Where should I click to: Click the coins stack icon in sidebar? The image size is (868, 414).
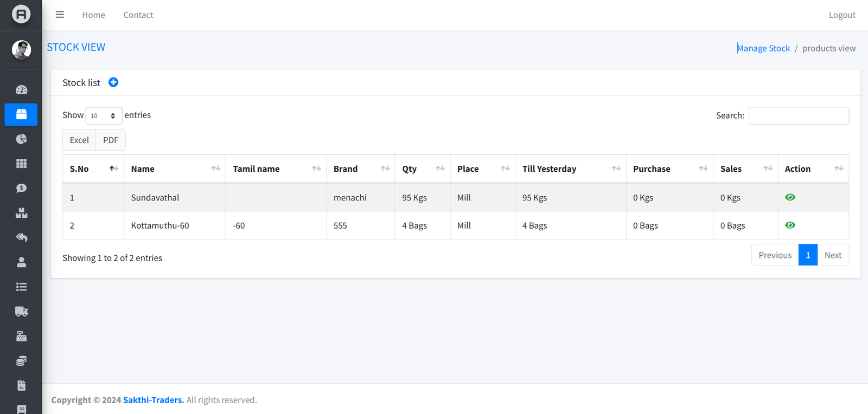[x=21, y=361]
